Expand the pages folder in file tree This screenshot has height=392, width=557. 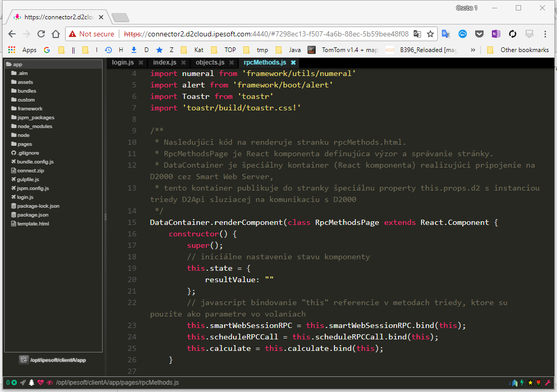pyautogui.click(x=24, y=144)
